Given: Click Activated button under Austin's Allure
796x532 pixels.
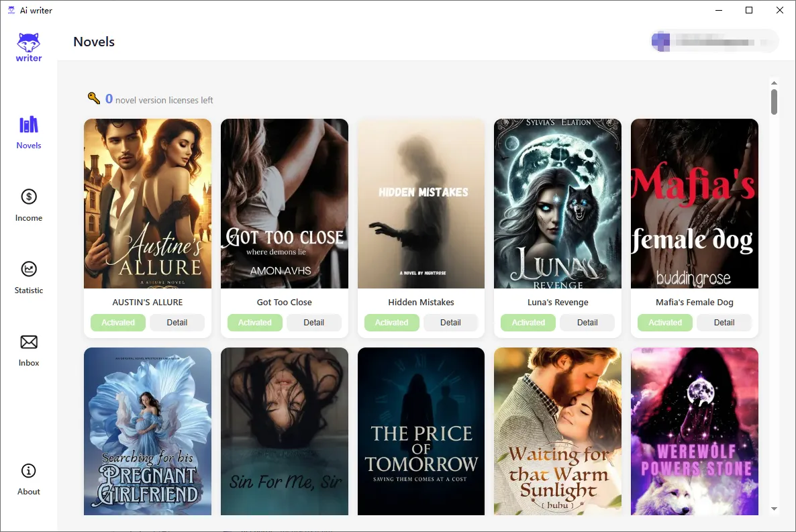Looking at the screenshot, I should click(117, 322).
